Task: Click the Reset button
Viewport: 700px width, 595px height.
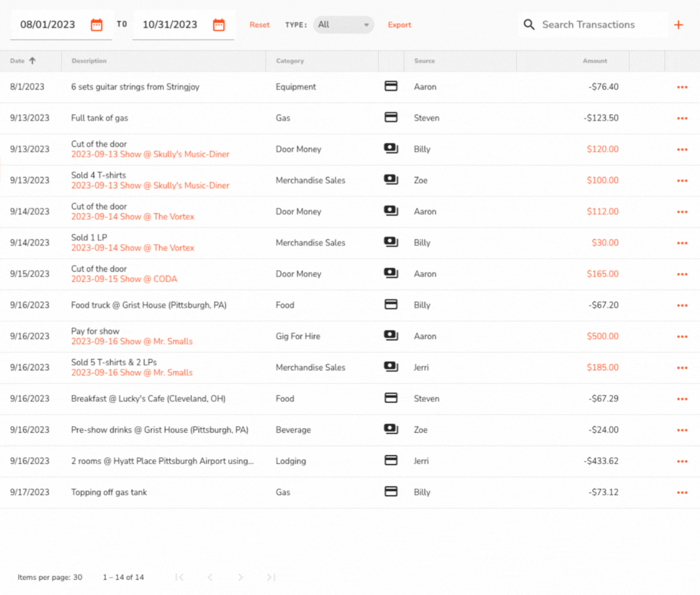Action: click(x=260, y=25)
